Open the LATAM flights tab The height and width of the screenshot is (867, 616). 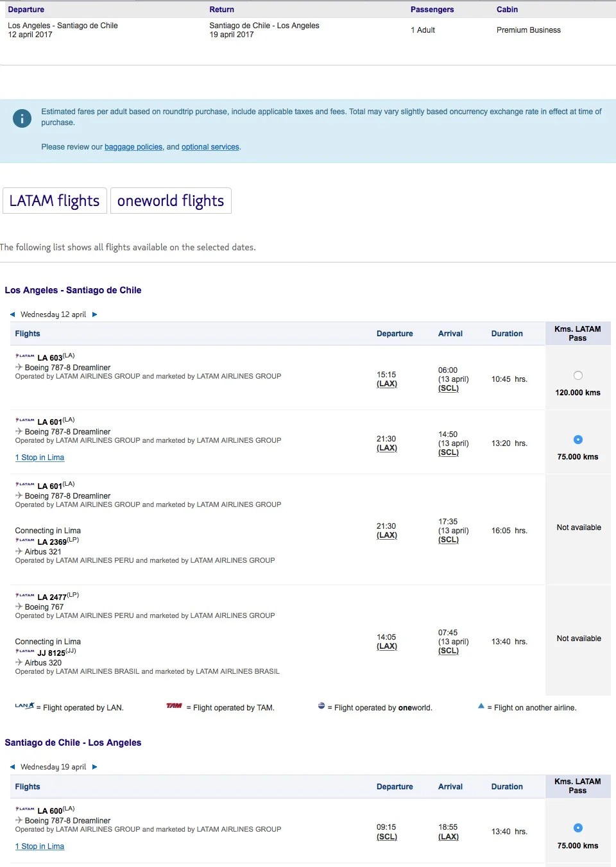(x=55, y=201)
